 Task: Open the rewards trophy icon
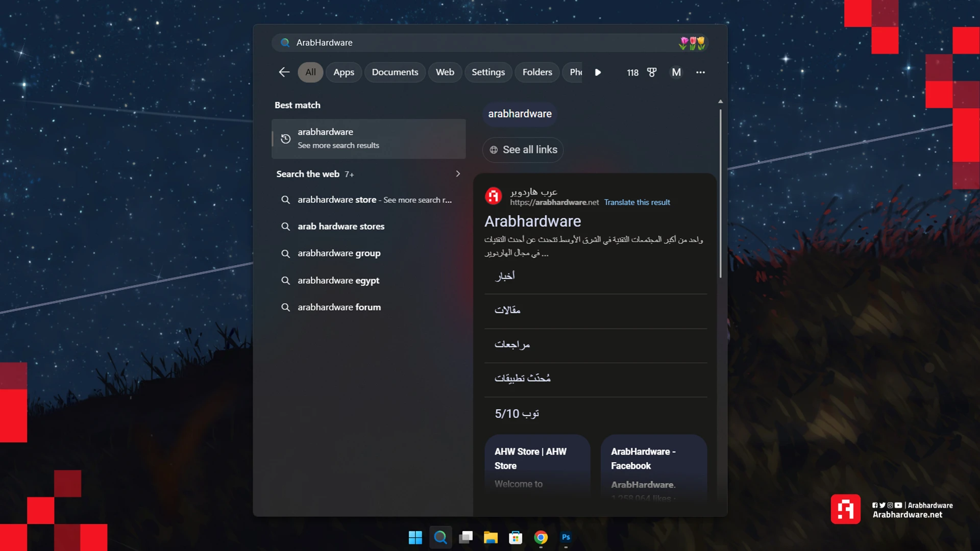[652, 72]
